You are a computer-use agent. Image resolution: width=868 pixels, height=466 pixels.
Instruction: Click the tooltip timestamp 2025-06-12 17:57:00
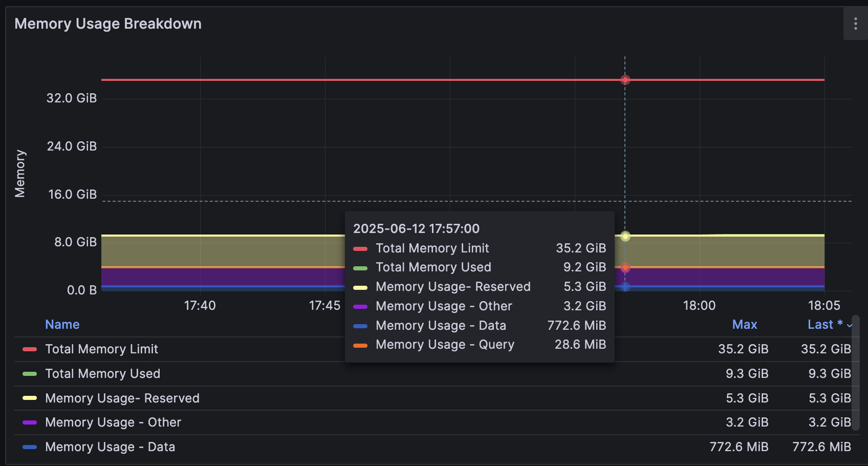[x=416, y=229]
